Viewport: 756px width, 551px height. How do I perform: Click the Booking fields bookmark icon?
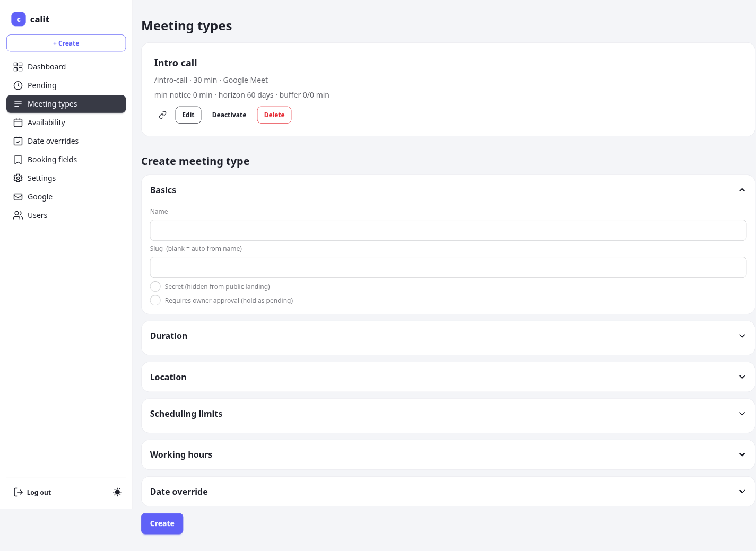click(18, 160)
